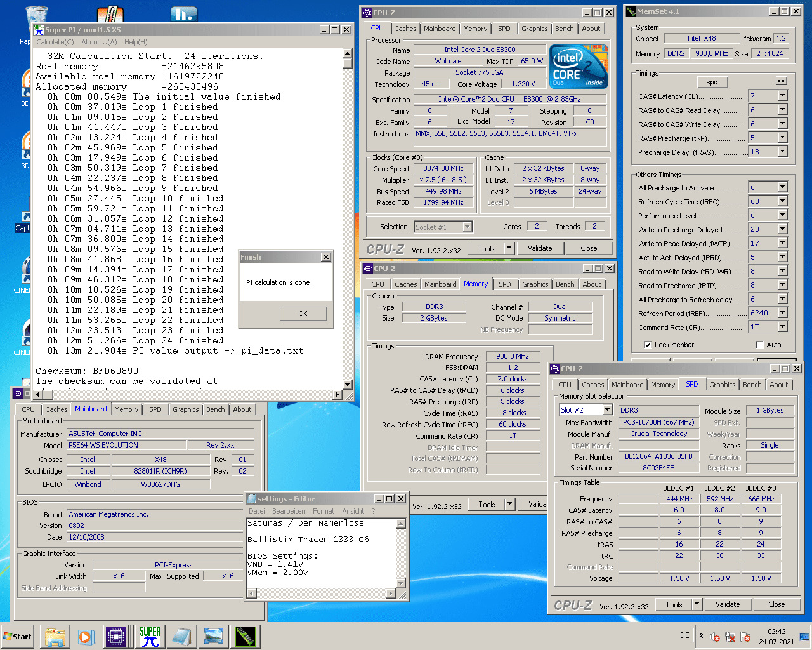This screenshot has height=650, width=812.
Task: Select Memory tab in Mainboard window
Action: [x=126, y=409]
